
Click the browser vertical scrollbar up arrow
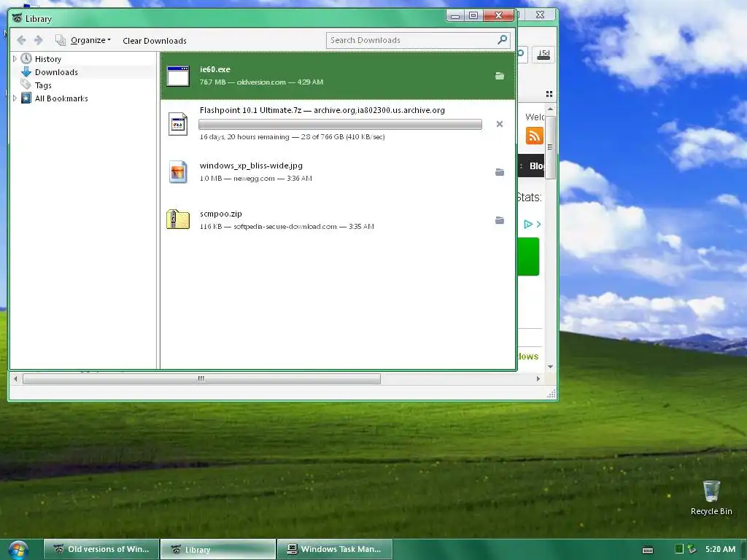click(550, 109)
